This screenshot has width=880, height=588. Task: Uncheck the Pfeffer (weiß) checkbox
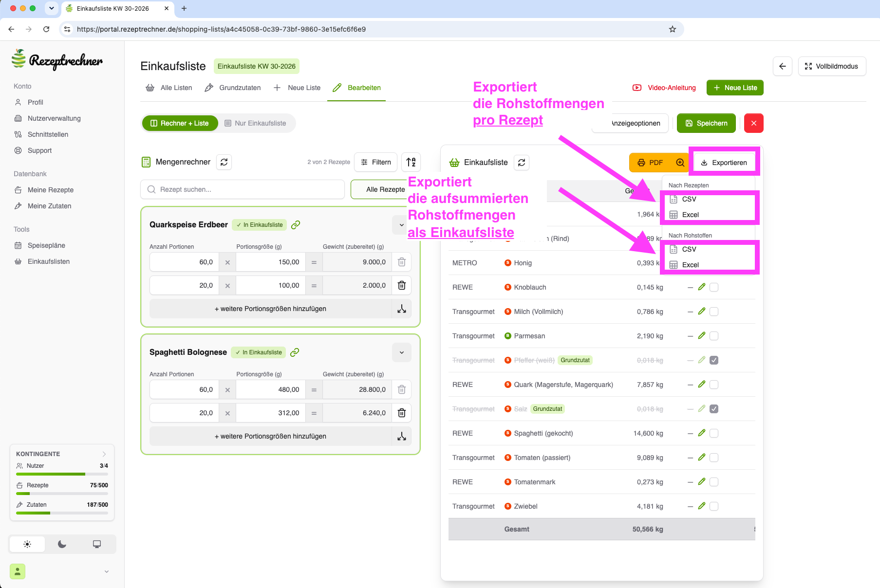714,360
